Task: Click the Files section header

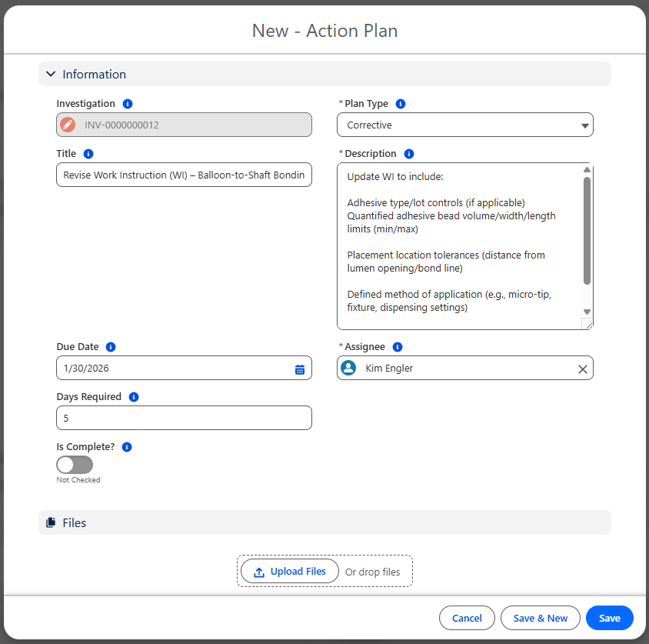Action: (x=75, y=523)
